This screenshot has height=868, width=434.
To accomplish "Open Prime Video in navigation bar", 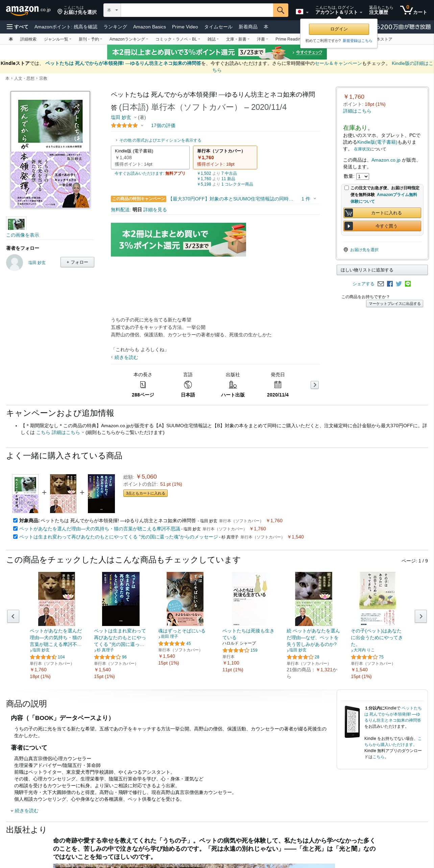I will pos(185,27).
